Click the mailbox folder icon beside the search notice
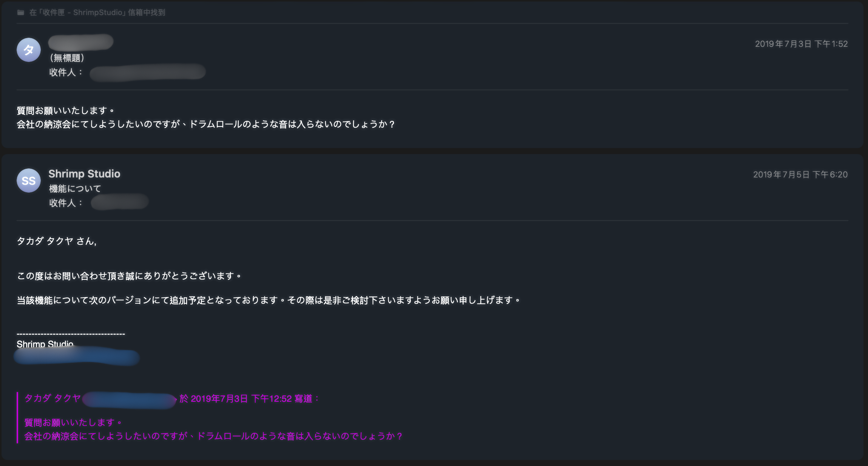The width and height of the screenshot is (868, 466). pyautogui.click(x=21, y=12)
